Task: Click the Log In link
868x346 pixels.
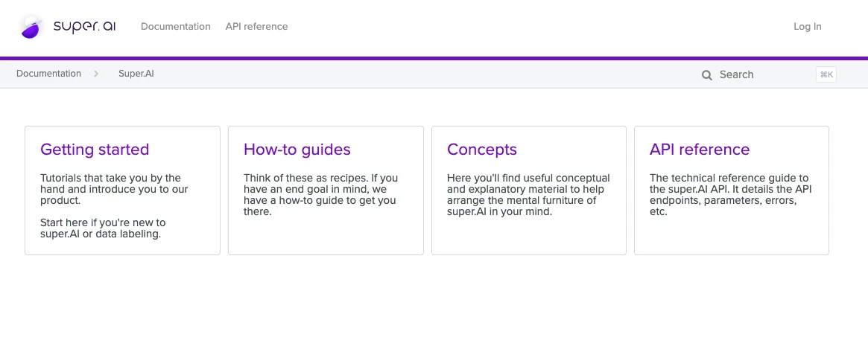Action: click(807, 27)
